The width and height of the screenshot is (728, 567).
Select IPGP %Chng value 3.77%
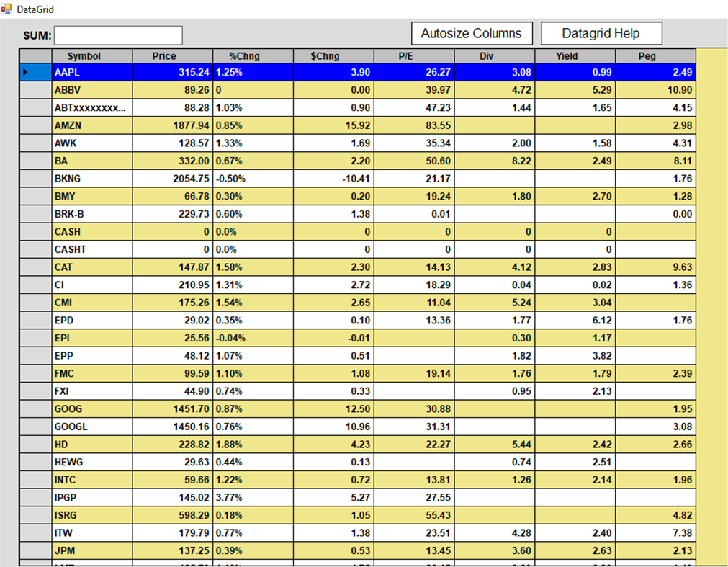click(x=253, y=497)
